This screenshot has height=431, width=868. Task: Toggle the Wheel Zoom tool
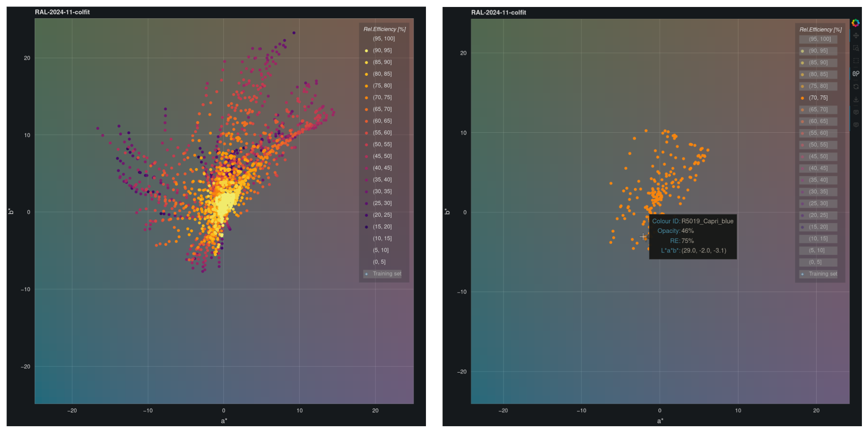[856, 74]
